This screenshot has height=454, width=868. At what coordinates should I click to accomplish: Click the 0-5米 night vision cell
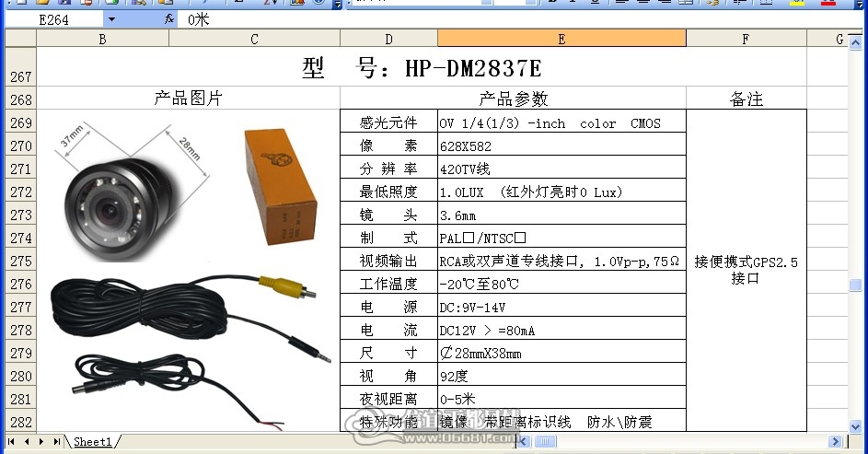pos(561,398)
